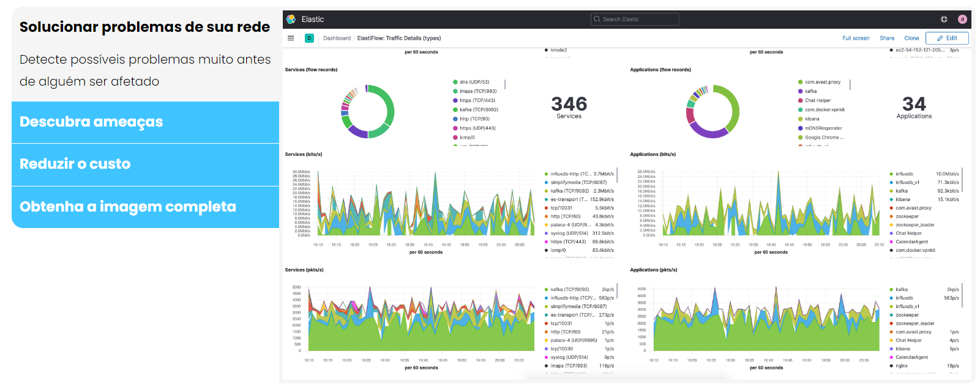
Task: Click Chat Helper donut legend item
Action: (x=814, y=100)
